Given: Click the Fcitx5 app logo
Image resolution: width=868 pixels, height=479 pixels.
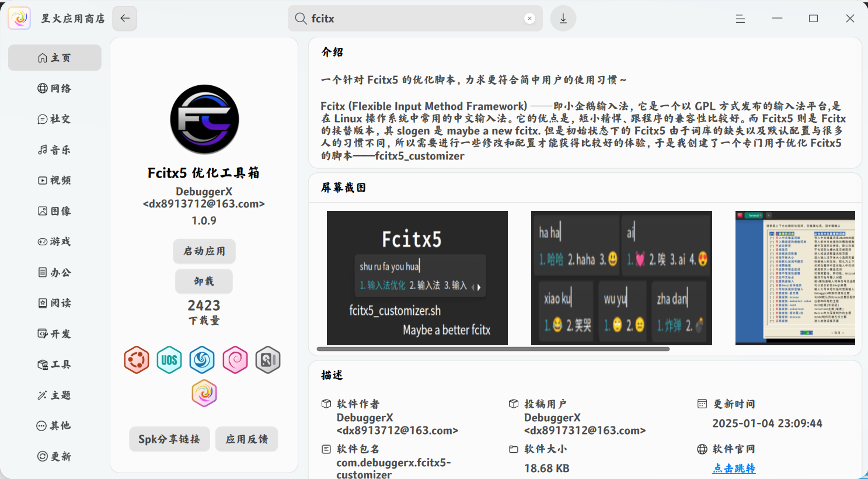Looking at the screenshot, I should click(204, 119).
